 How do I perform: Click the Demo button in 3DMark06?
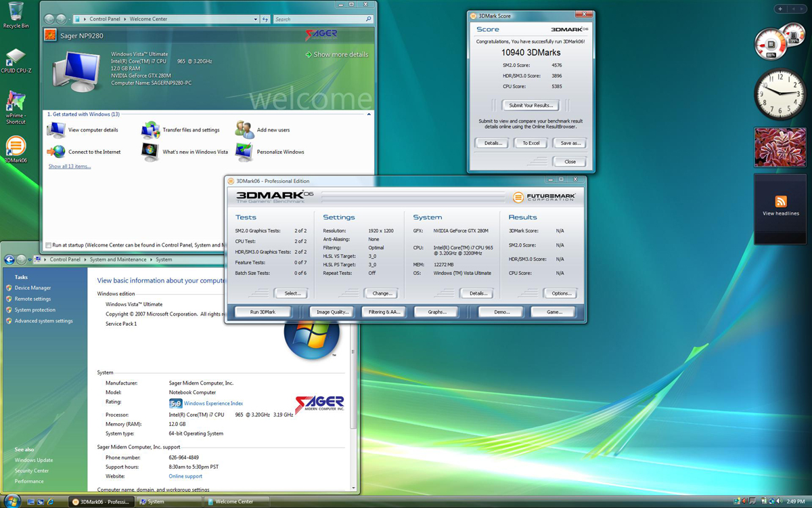click(501, 312)
